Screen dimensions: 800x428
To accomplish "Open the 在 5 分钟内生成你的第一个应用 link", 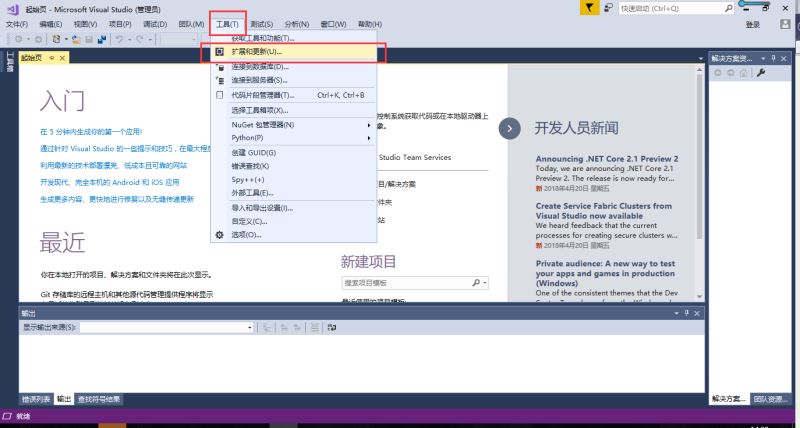I will click(91, 132).
